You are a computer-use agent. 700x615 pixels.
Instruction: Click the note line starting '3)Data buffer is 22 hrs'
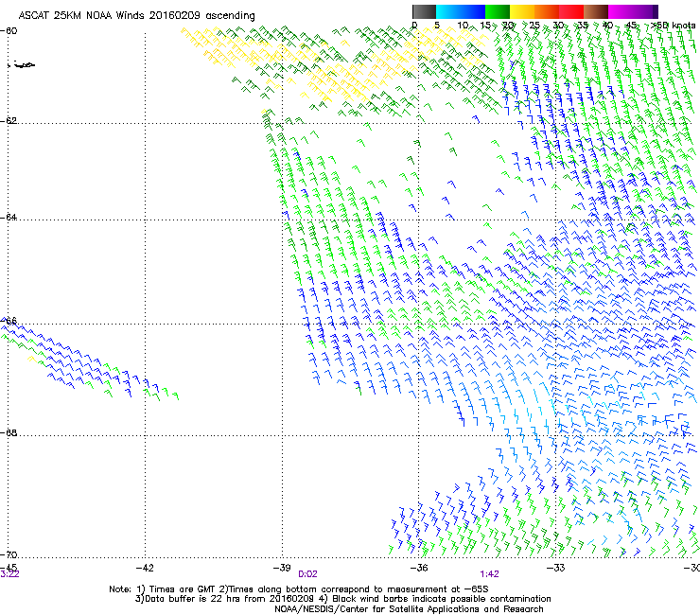point(342,599)
